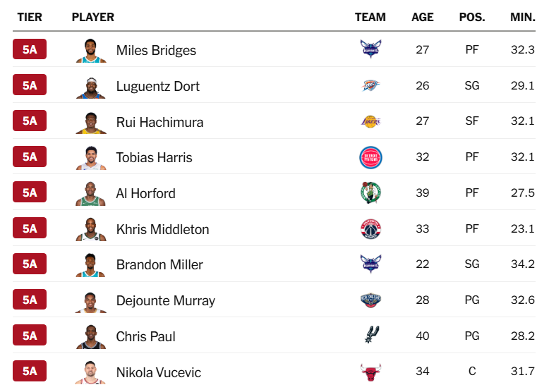The width and height of the screenshot is (549, 392).
Task: Click the Washington Wizards logo
Action: [370, 229]
